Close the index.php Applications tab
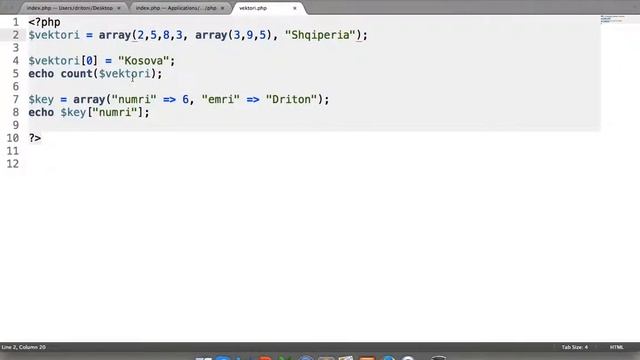Screen dimensions: 640x360 coord(222,8)
